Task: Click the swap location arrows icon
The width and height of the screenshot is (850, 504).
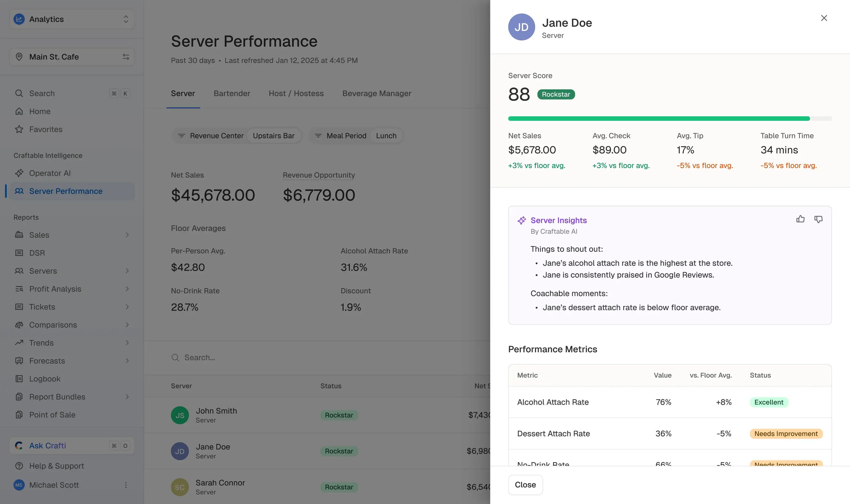Action: click(126, 57)
